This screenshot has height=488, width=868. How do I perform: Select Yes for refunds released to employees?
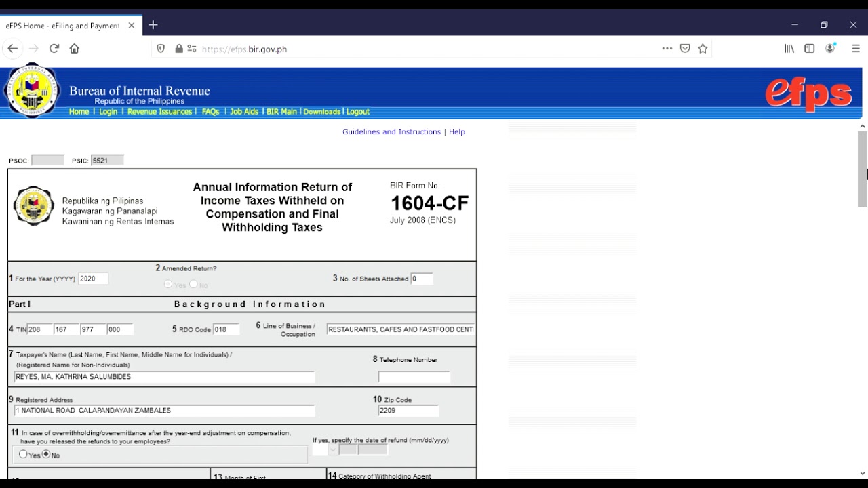tap(24, 454)
